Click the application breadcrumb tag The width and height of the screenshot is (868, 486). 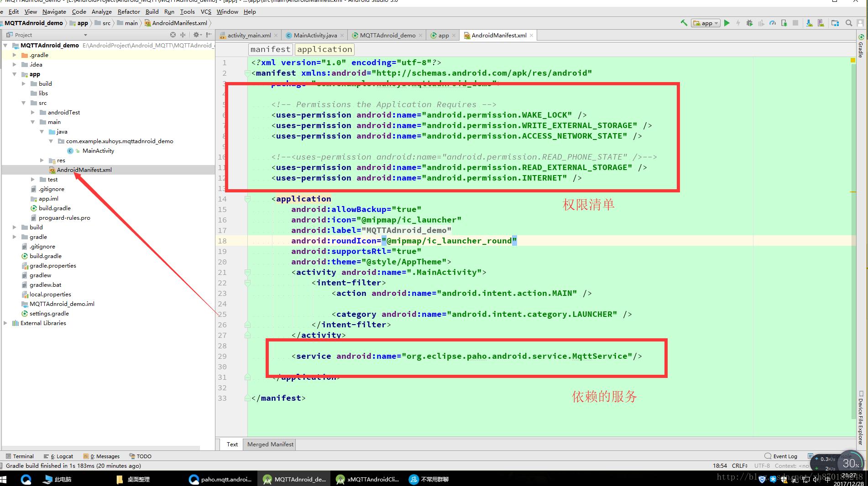coord(324,49)
